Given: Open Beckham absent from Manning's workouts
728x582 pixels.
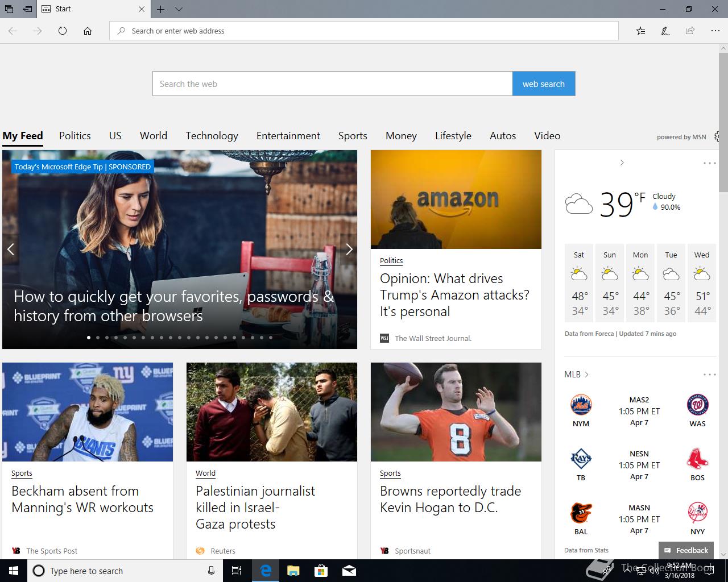Looking at the screenshot, I should [x=82, y=499].
